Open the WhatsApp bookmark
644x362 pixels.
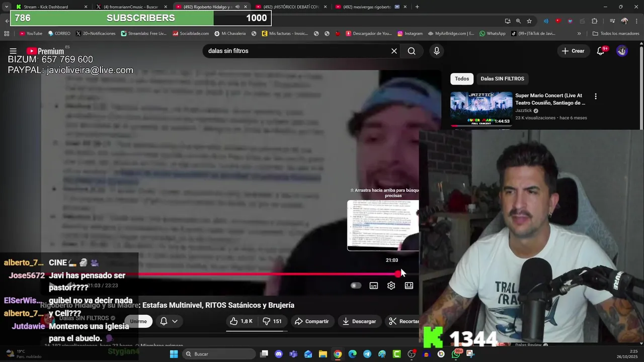493,34
